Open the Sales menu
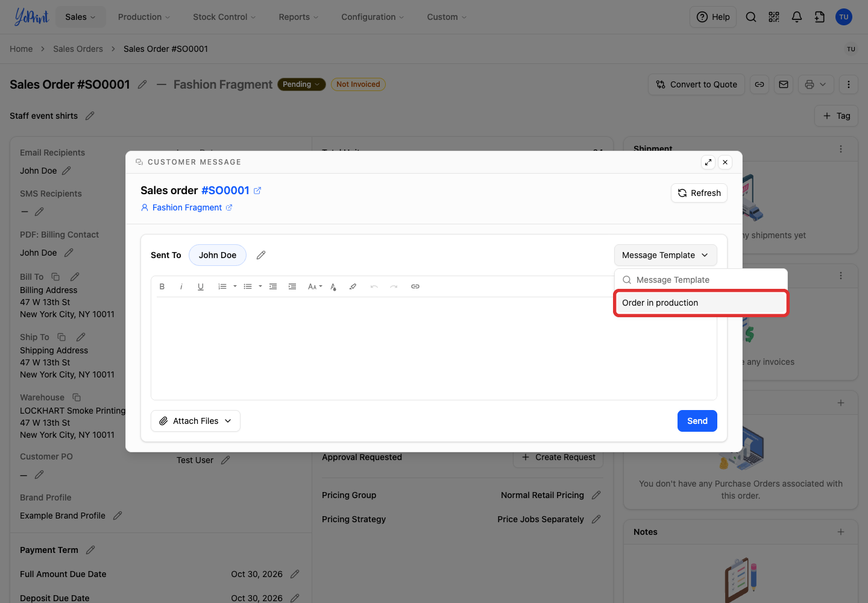This screenshot has width=868, height=603. 80,17
